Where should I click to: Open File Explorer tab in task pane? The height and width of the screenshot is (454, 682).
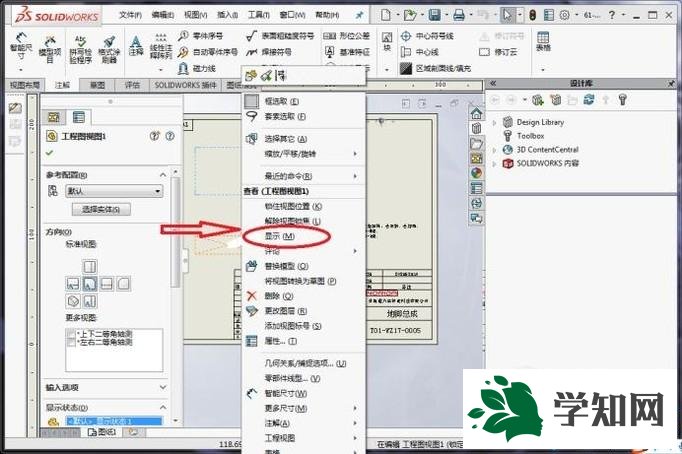[476, 144]
